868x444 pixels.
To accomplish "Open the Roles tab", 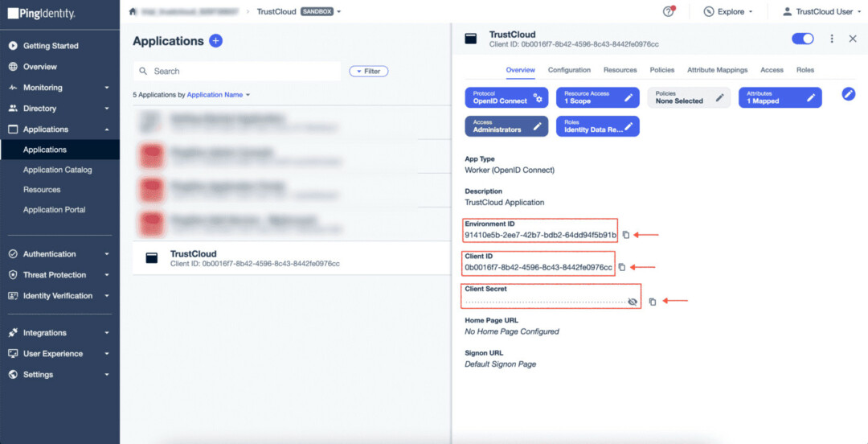I will tap(805, 70).
